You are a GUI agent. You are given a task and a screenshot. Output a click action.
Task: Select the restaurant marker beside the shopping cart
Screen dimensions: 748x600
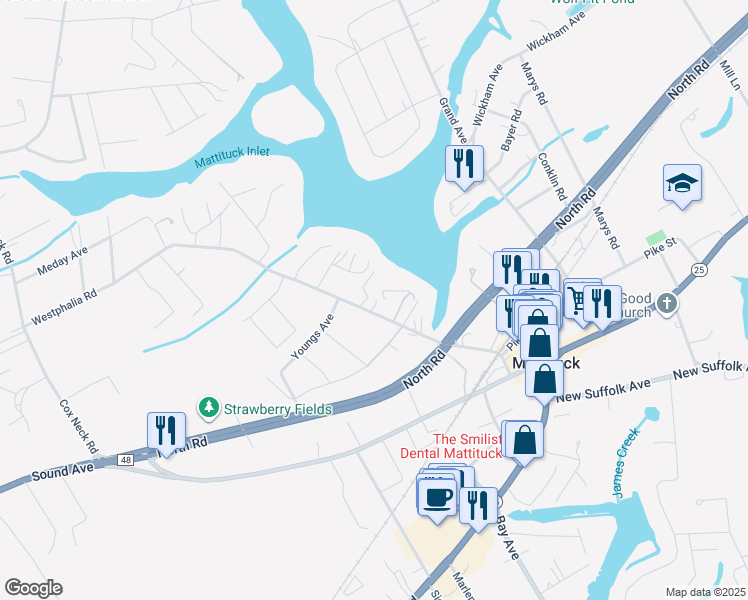click(x=603, y=304)
